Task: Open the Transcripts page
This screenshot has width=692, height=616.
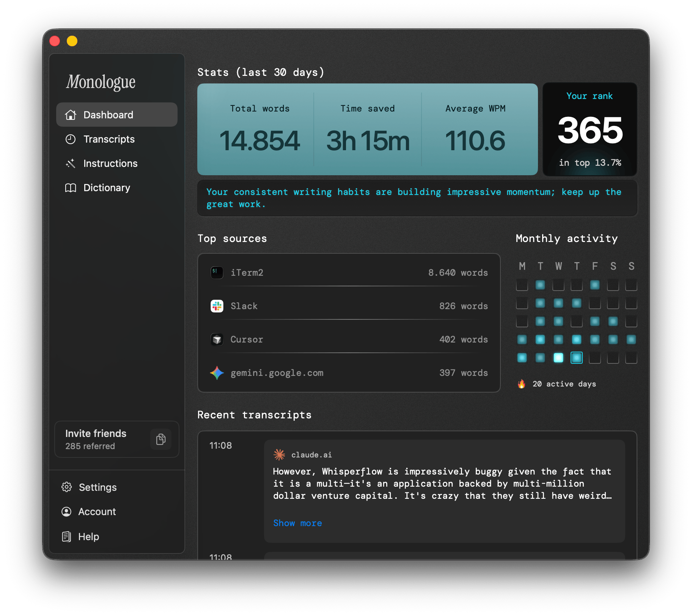Action: point(109,139)
